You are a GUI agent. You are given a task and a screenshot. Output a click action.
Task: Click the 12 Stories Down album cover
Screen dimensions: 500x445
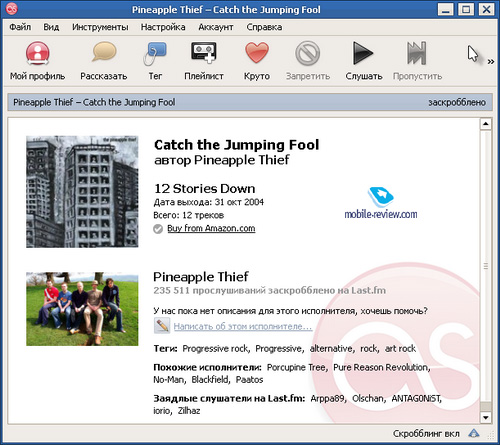click(82, 192)
